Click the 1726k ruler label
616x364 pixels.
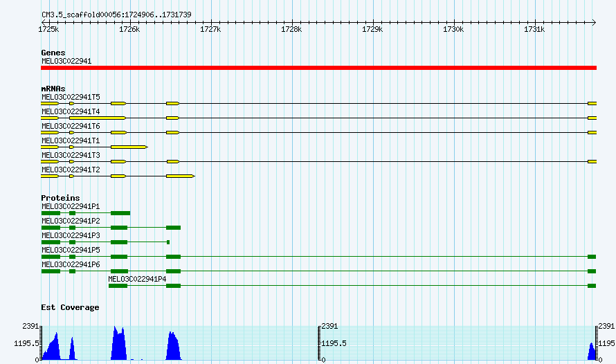[129, 30]
